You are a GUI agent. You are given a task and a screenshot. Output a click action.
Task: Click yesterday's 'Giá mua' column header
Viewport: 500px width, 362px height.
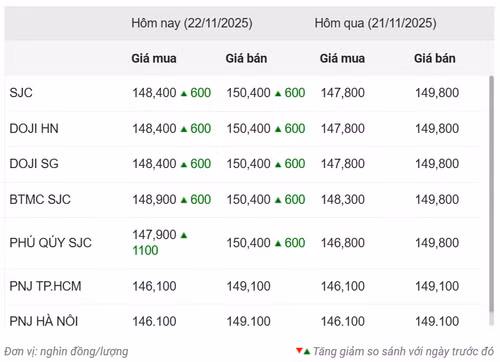[342, 58]
